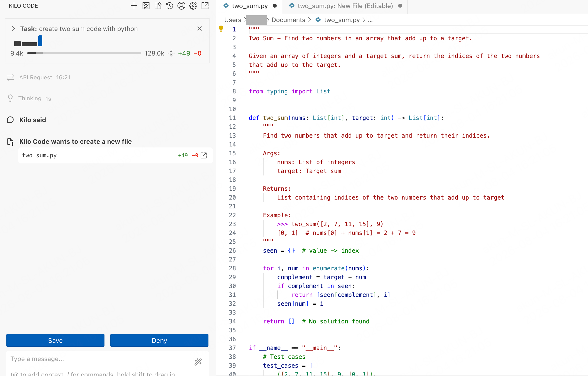Start a new task with plus icon
588x376 pixels.
pyautogui.click(x=134, y=6)
